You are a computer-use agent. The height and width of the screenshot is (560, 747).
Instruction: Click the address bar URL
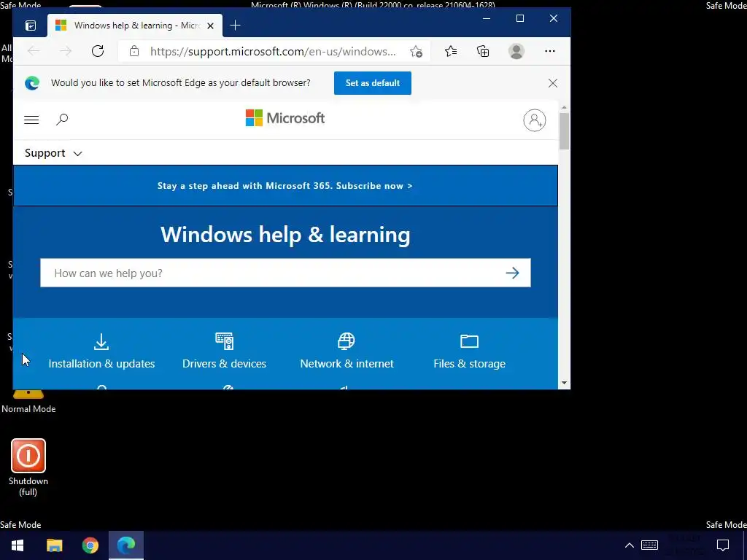coord(273,52)
